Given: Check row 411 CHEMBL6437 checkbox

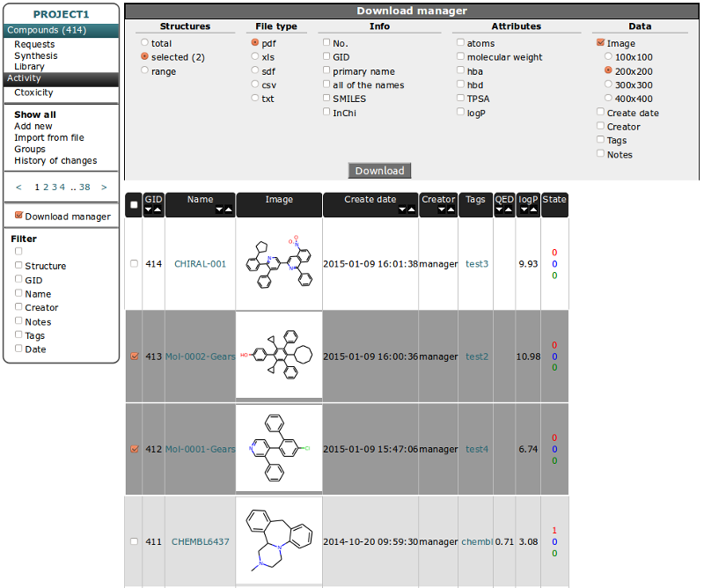Looking at the screenshot, I should 135,541.
